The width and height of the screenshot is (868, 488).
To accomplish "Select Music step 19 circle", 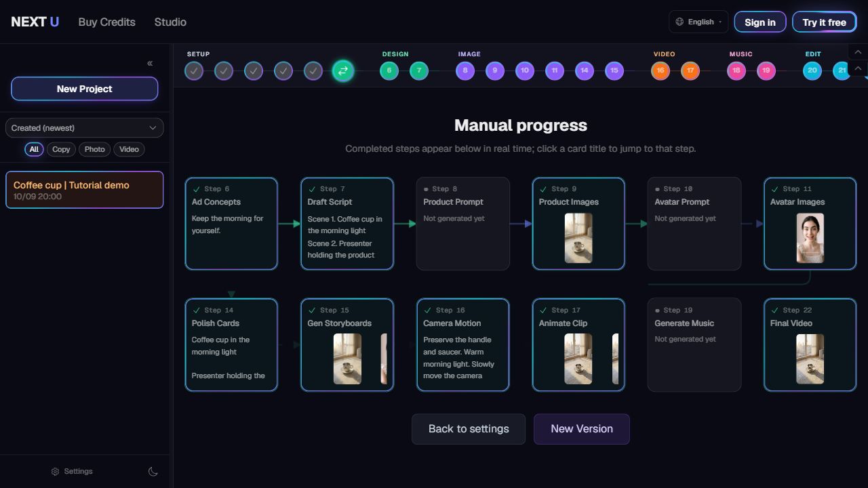I will pyautogui.click(x=766, y=70).
